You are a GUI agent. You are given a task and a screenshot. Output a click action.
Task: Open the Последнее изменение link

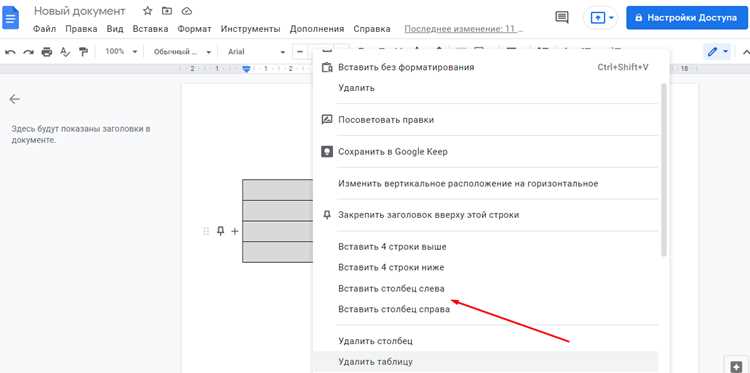464,29
